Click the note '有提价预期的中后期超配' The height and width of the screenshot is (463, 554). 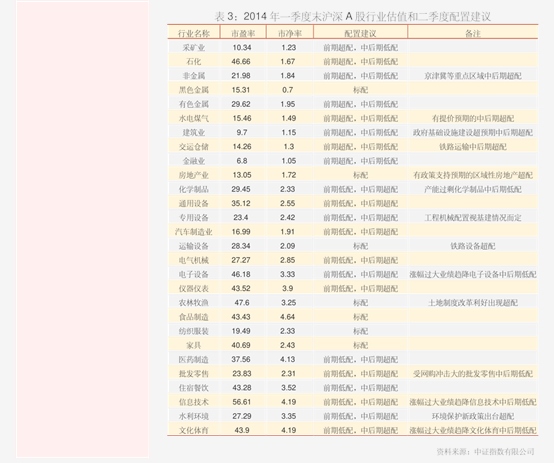[x=473, y=118]
